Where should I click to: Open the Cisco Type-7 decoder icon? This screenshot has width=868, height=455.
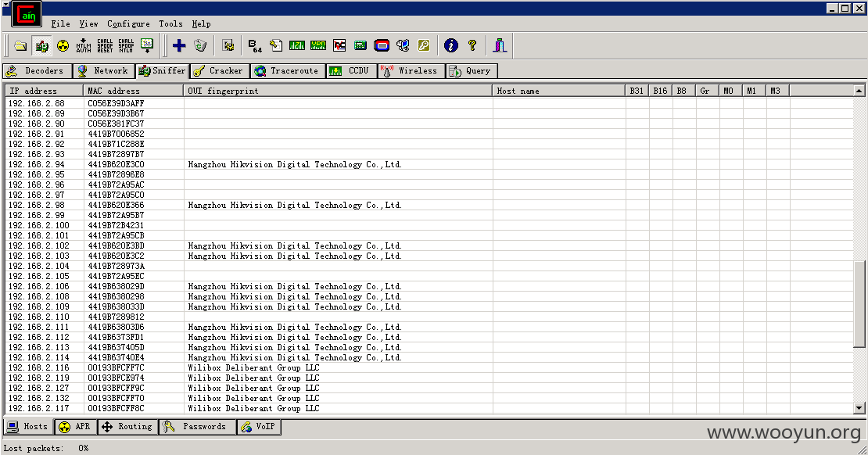click(296, 45)
